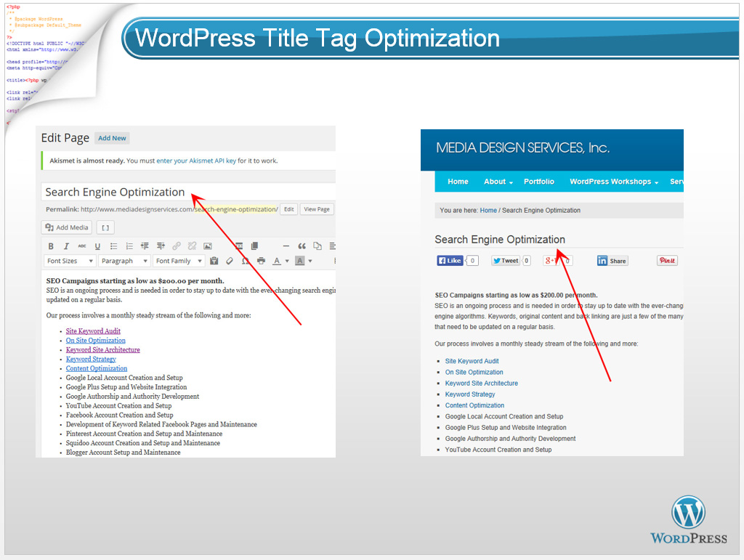Apply the text color A button

click(277, 261)
